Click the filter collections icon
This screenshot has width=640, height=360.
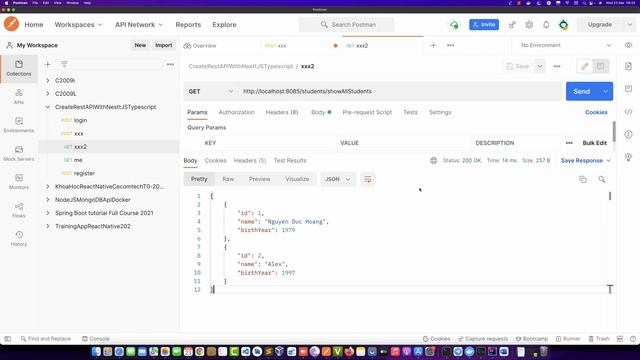click(64, 64)
